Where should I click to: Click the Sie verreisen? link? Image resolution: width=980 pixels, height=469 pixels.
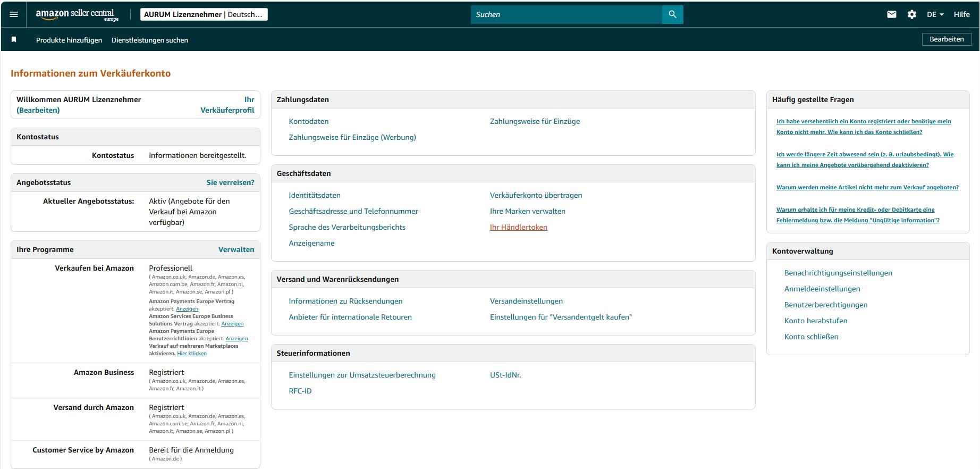tap(230, 182)
